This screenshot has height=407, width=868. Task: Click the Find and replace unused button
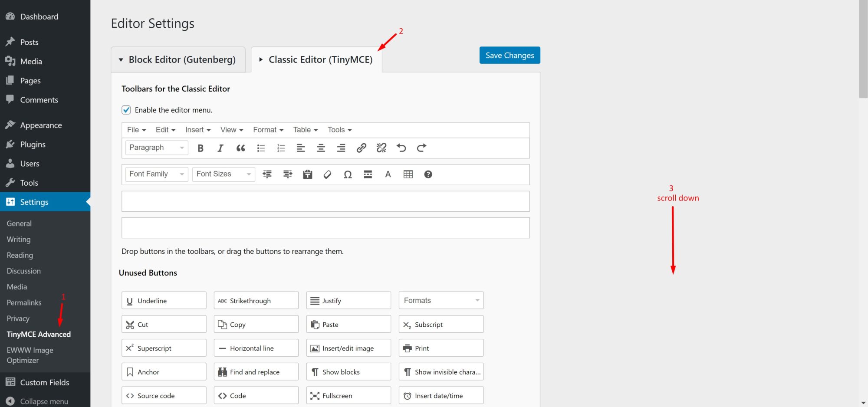click(256, 372)
